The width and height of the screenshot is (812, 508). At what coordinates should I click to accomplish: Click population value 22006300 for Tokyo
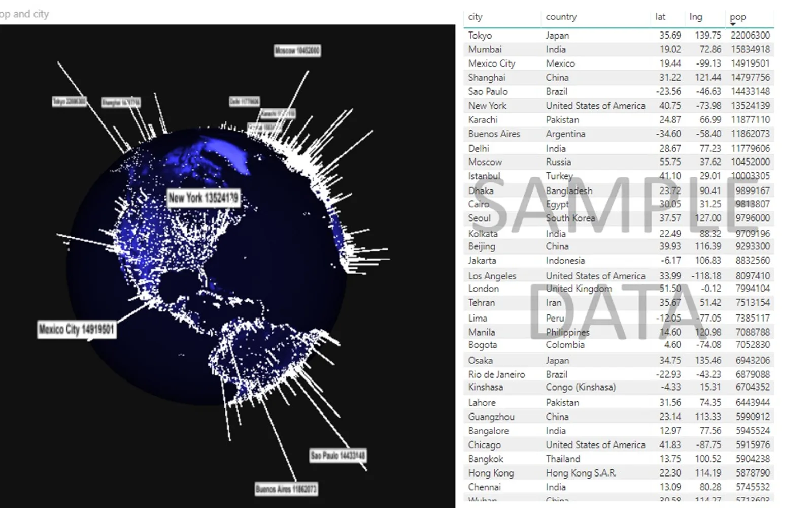coord(750,36)
